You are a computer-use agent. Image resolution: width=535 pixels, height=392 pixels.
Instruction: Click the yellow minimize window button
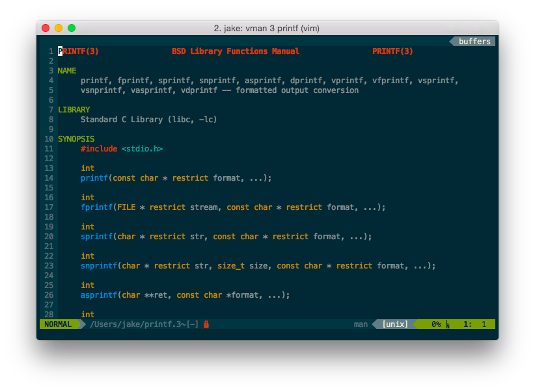coord(59,28)
